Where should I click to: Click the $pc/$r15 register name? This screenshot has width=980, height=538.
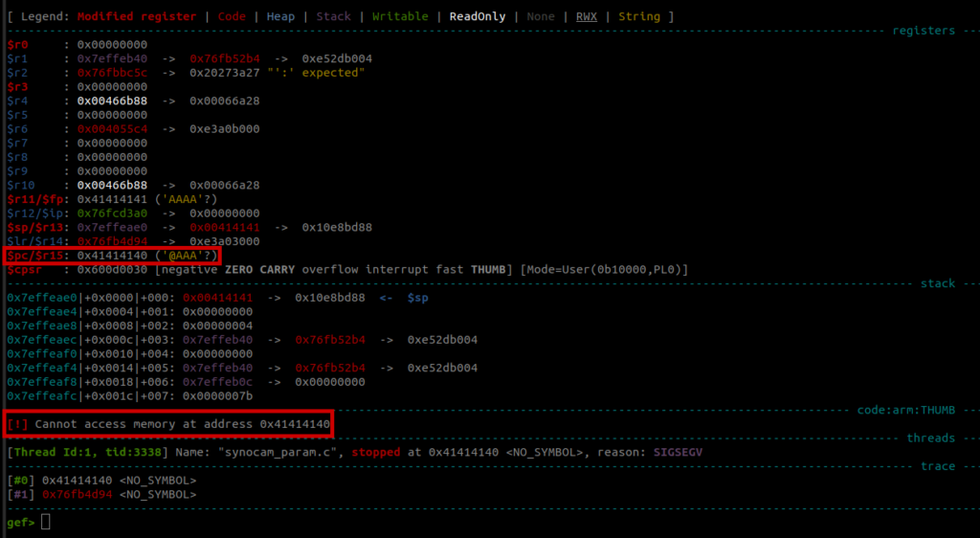(x=34, y=256)
